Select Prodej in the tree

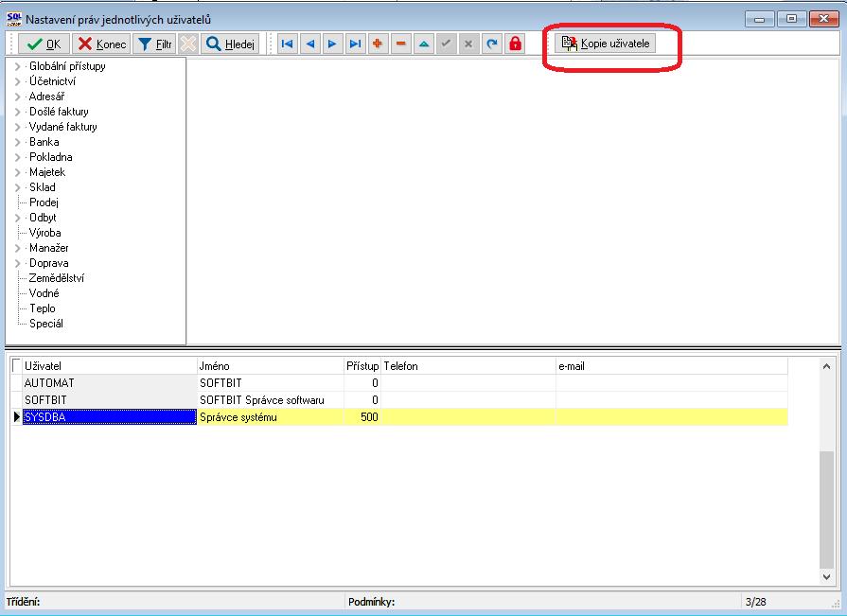44,202
